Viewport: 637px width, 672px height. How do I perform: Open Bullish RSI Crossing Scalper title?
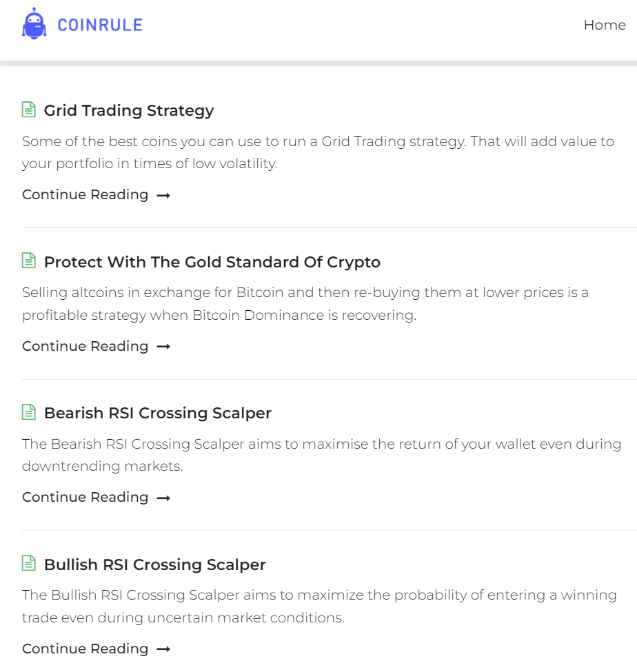click(x=154, y=564)
